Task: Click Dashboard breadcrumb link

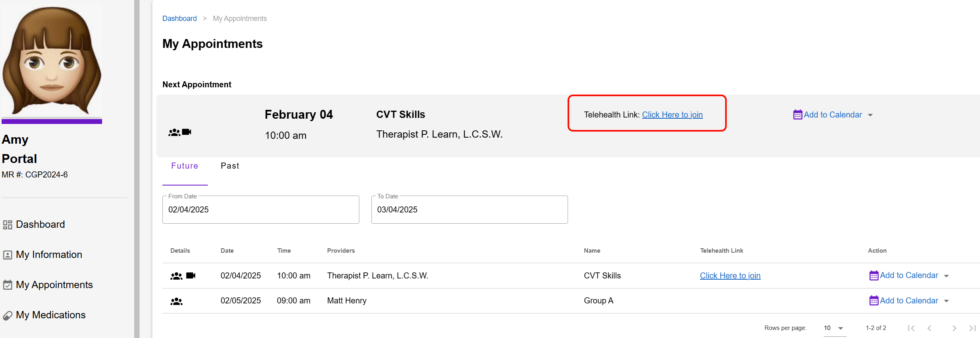Action: coord(179,19)
